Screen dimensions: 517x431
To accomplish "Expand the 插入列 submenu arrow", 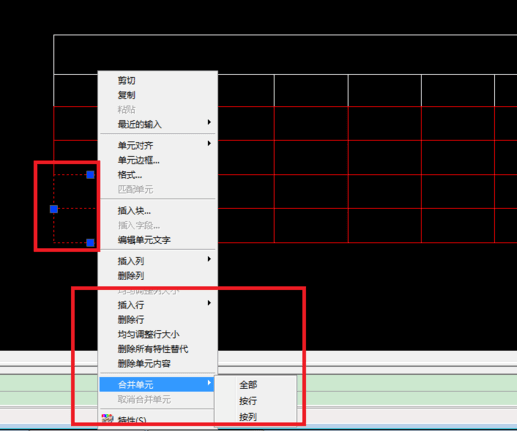I will pyautogui.click(x=209, y=259).
